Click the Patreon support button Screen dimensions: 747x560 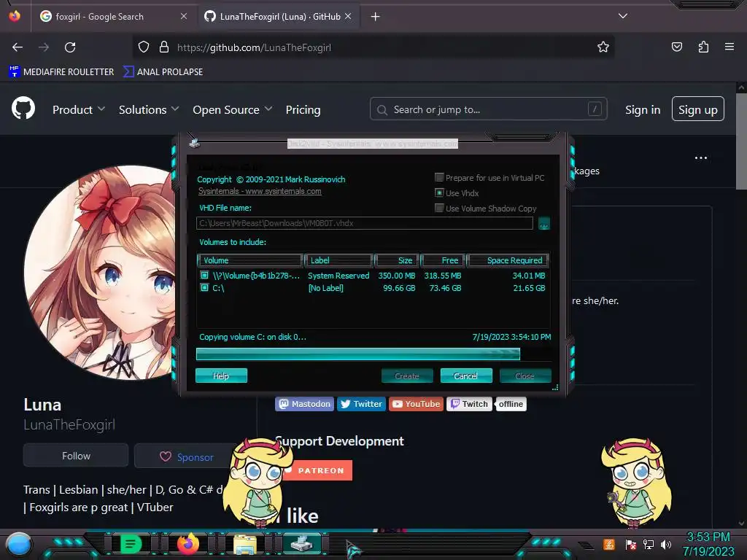click(x=318, y=470)
